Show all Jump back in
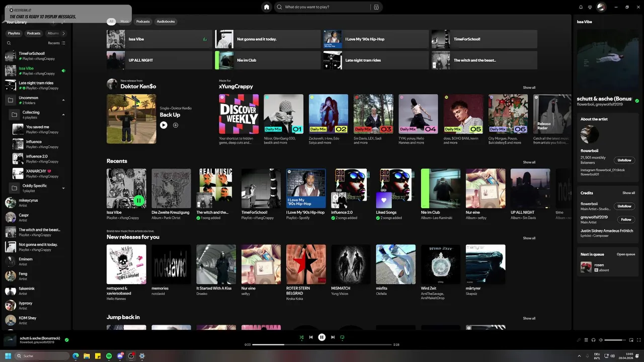The width and height of the screenshot is (644, 362). click(529, 318)
